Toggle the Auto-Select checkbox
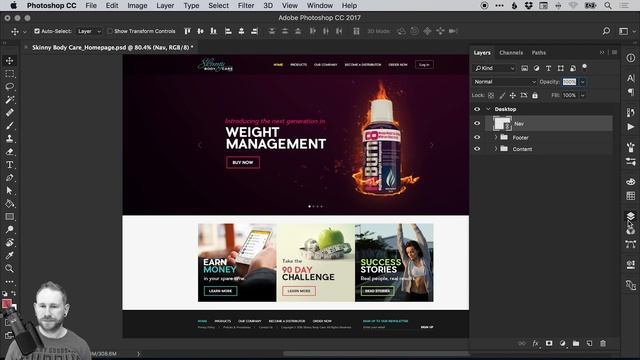Screen dimensions: 640x360 pos(37,31)
